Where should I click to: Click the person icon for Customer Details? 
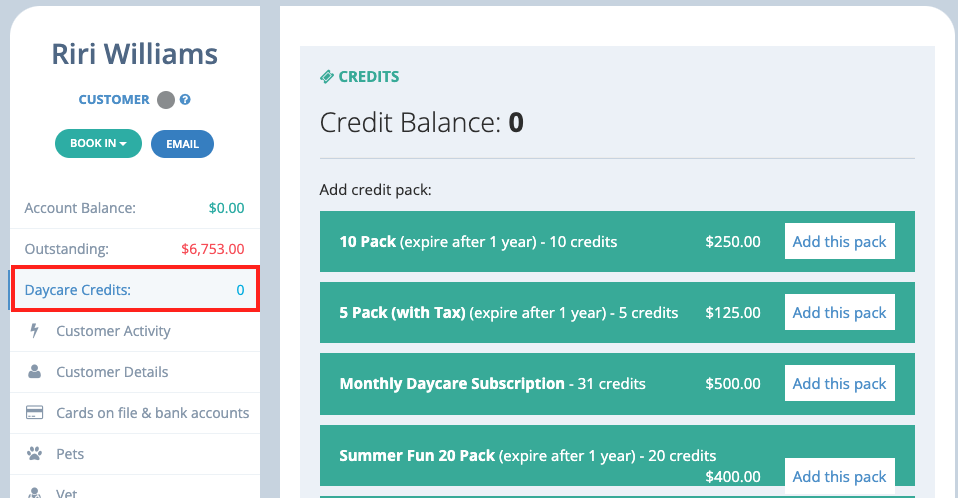point(34,372)
